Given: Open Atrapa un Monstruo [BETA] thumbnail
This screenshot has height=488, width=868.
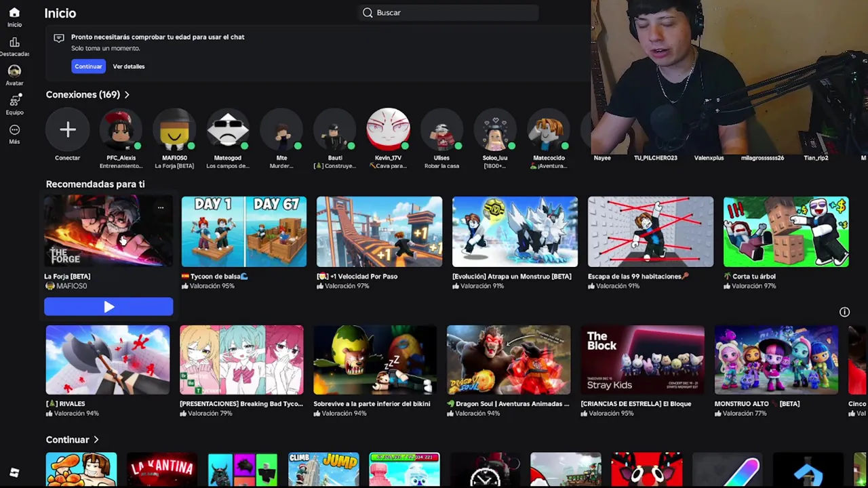Looking at the screenshot, I should coord(515,232).
